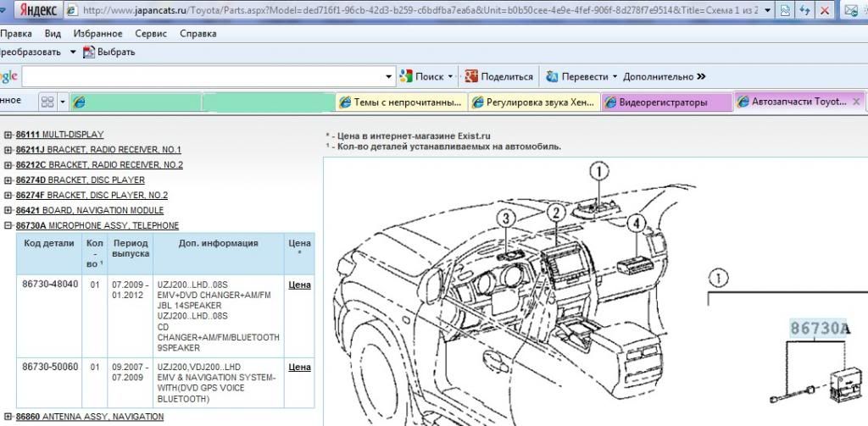
Task: Collapse the 86730A MICROPHONE ASSY node
Action: click(8, 226)
